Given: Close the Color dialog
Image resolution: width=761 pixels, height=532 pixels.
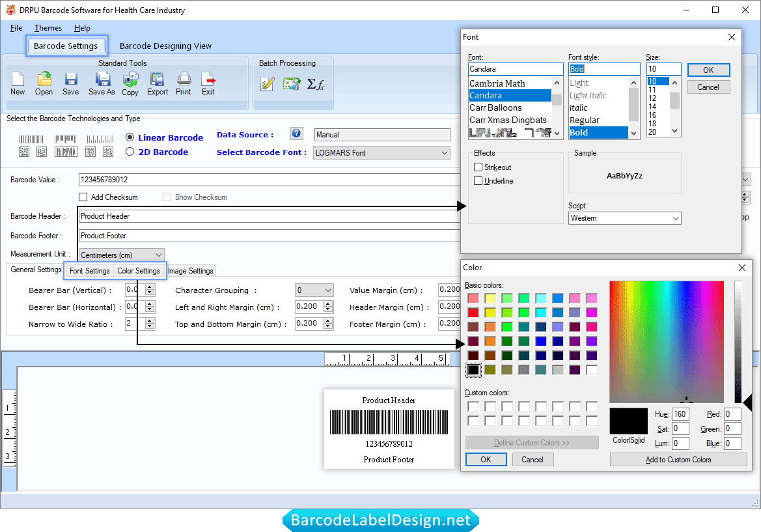Looking at the screenshot, I should pyautogui.click(x=741, y=268).
